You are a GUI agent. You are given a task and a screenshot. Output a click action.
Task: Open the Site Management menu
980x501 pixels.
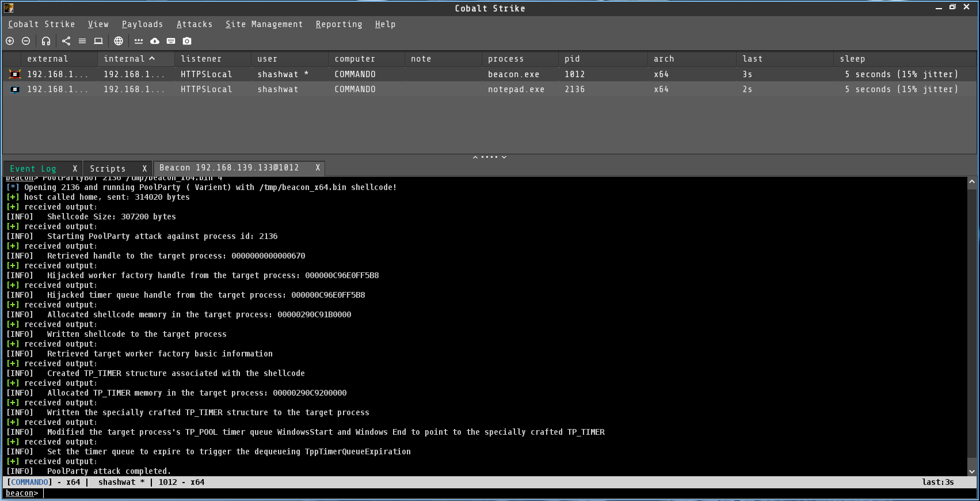point(264,24)
